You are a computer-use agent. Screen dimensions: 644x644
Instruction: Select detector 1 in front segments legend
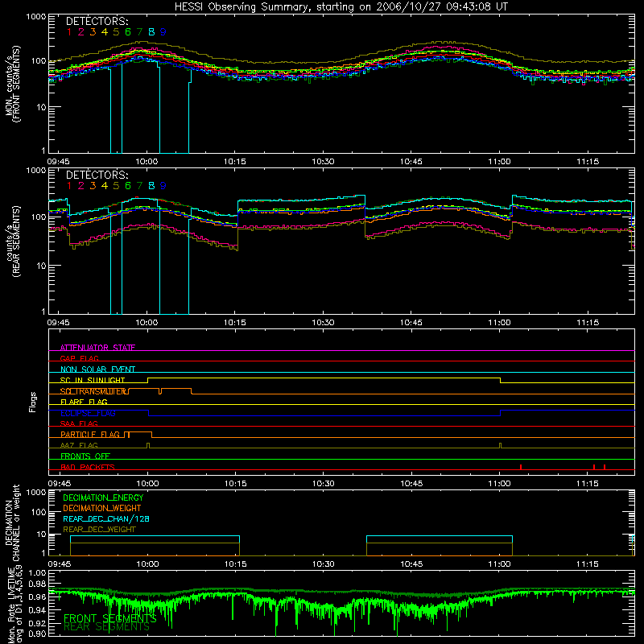(x=69, y=32)
